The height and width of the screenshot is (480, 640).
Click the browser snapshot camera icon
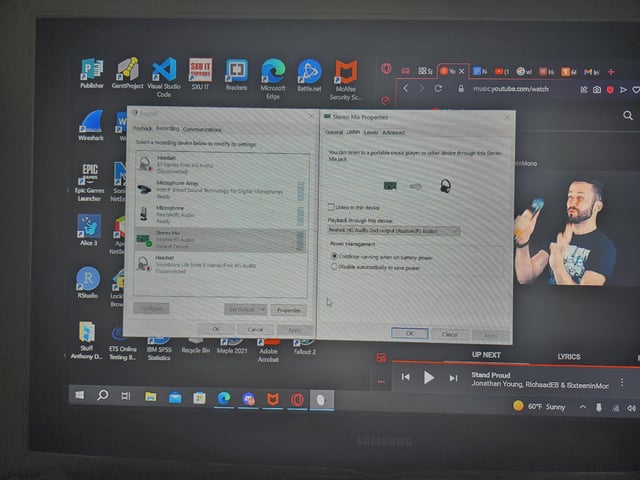(597, 90)
